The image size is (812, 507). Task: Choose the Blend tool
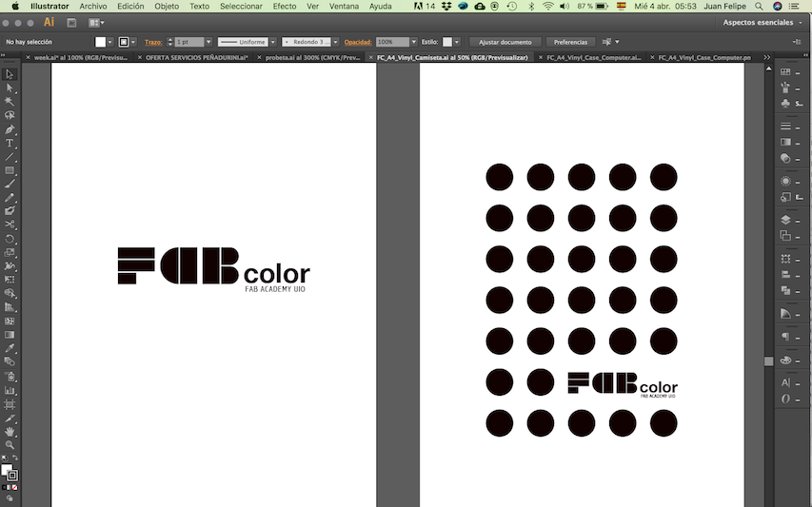(x=10, y=361)
